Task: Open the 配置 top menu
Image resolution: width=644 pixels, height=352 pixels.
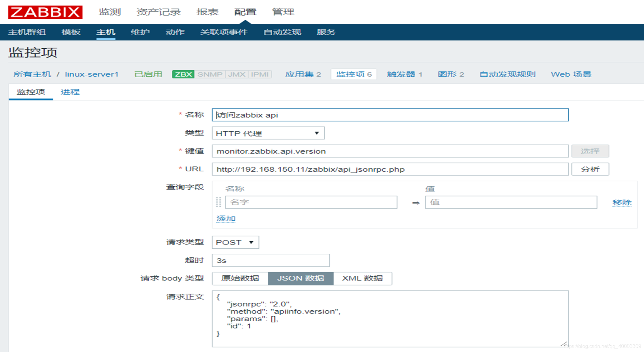Action: click(x=245, y=12)
